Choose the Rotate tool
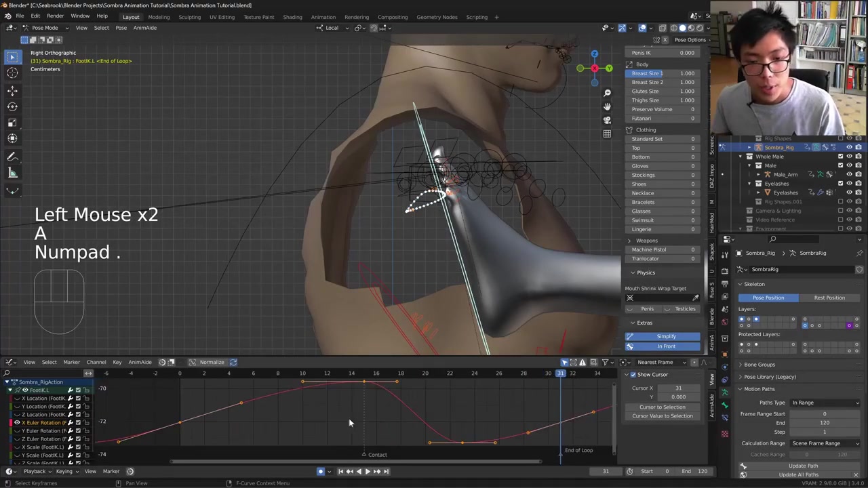The width and height of the screenshot is (868, 488). (x=12, y=106)
